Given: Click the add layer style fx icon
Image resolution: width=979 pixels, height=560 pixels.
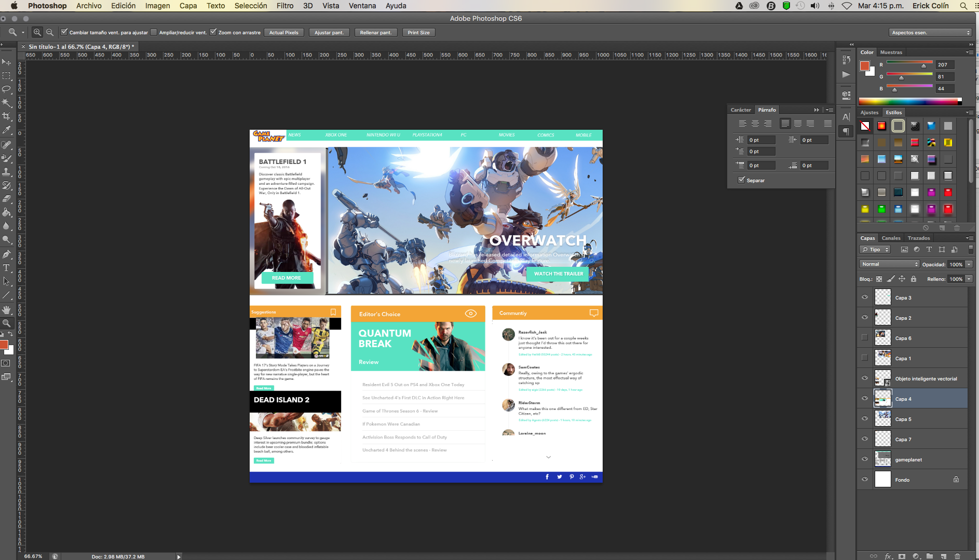Looking at the screenshot, I should tap(888, 556).
